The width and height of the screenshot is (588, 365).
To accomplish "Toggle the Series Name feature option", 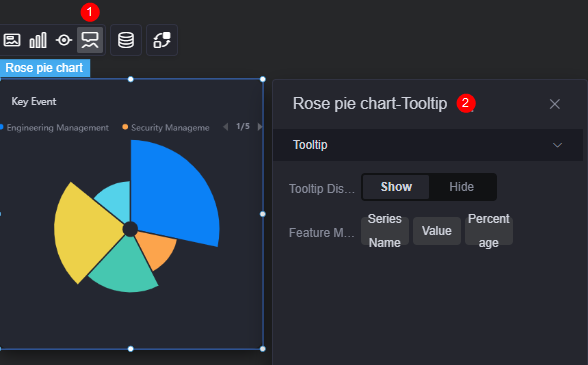I will 385,231.
